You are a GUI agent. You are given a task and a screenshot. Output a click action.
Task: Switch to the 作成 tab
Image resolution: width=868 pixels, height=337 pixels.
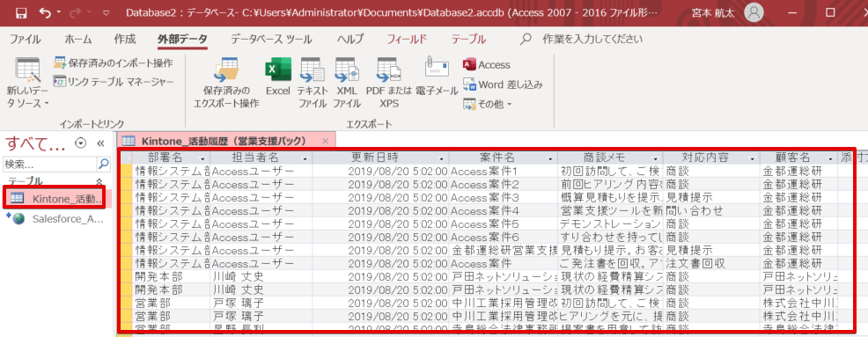(124, 40)
